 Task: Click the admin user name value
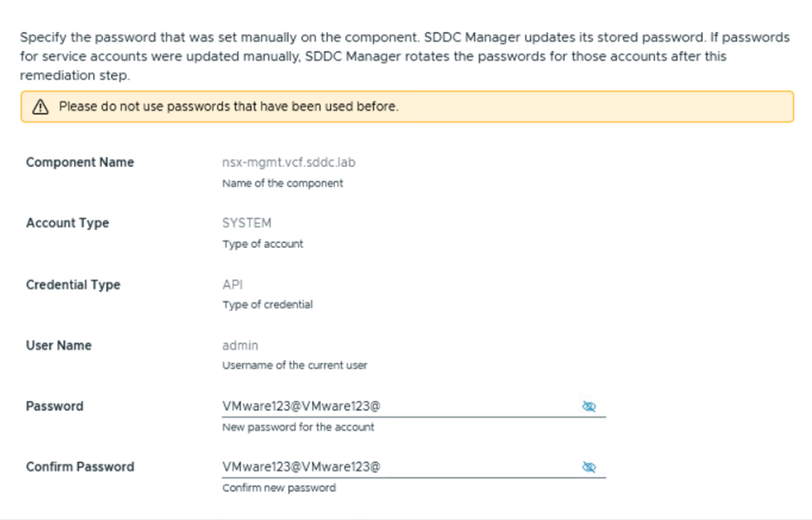click(x=240, y=346)
